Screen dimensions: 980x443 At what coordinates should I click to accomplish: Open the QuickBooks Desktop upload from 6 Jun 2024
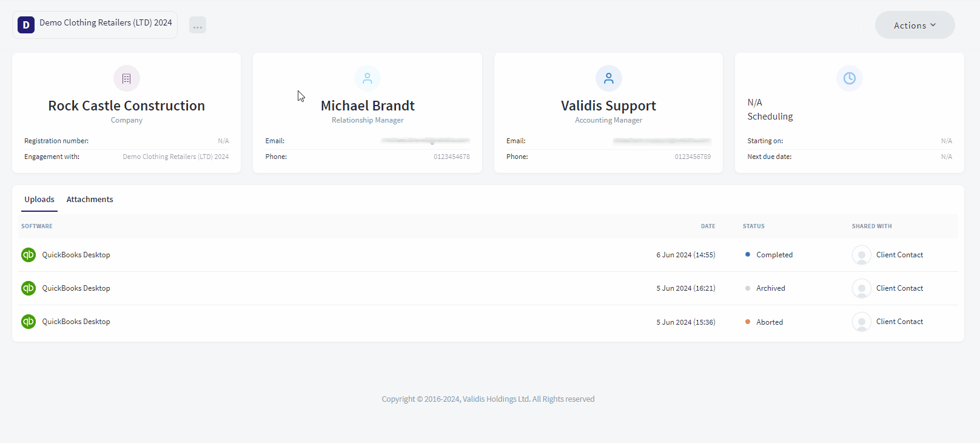[488, 255]
